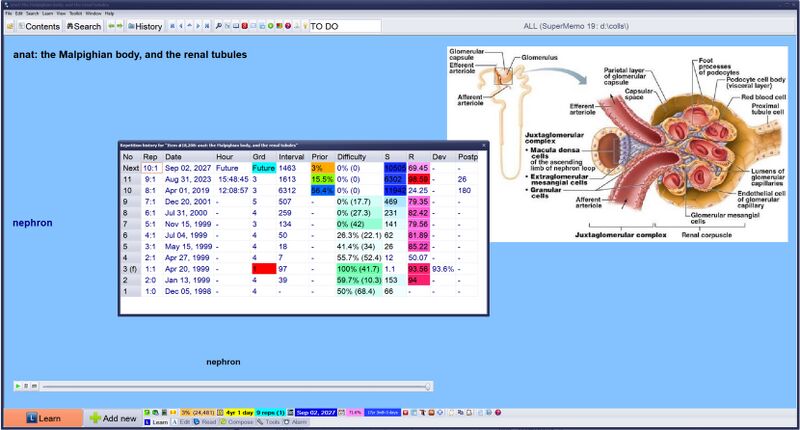
Task: Click the magnifier find icon in the toolbar
Action: (x=218, y=26)
